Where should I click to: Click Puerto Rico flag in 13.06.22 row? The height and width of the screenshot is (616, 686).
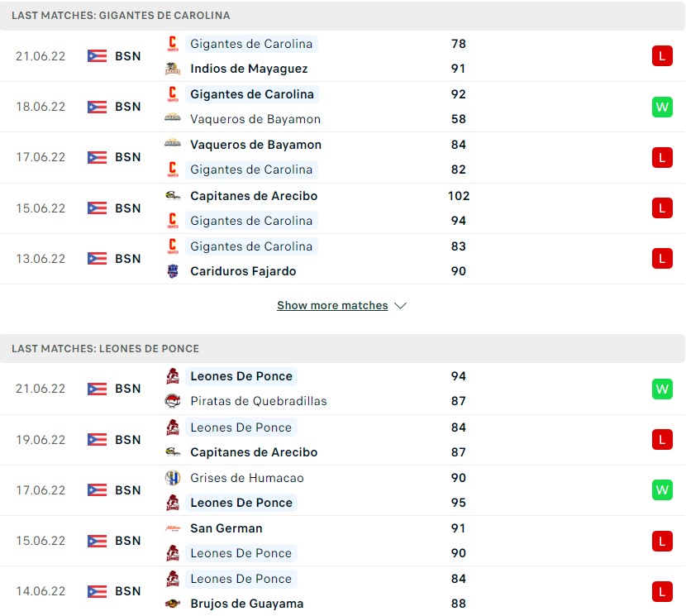[97, 259]
